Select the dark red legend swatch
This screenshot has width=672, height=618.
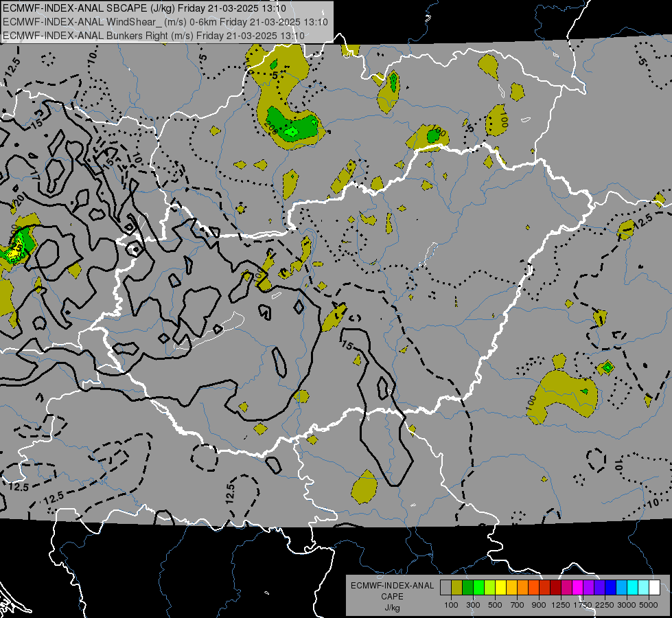[556, 588]
